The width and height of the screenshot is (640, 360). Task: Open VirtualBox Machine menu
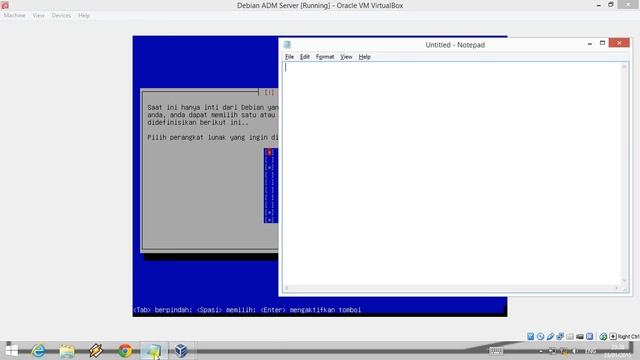coord(15,15)
